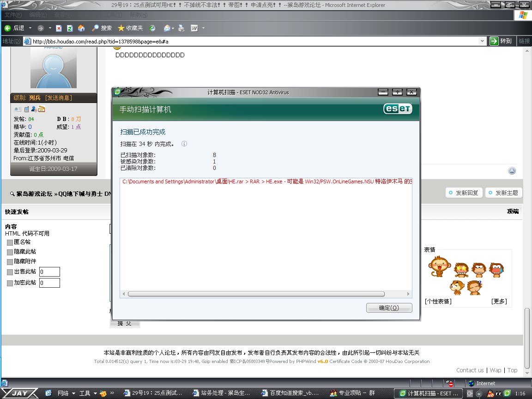
Task: Click the ESET log scroll right arrow
Action: click(x=408, y=294)
